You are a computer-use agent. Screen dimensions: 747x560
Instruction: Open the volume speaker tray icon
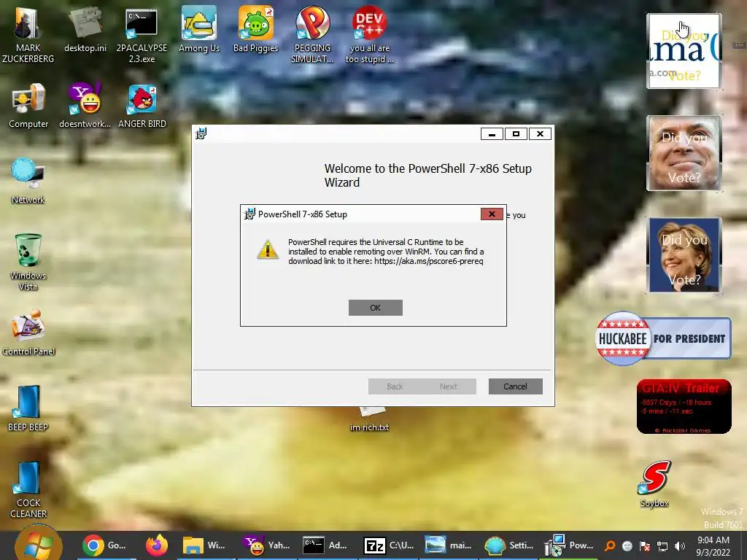(680, 545)
